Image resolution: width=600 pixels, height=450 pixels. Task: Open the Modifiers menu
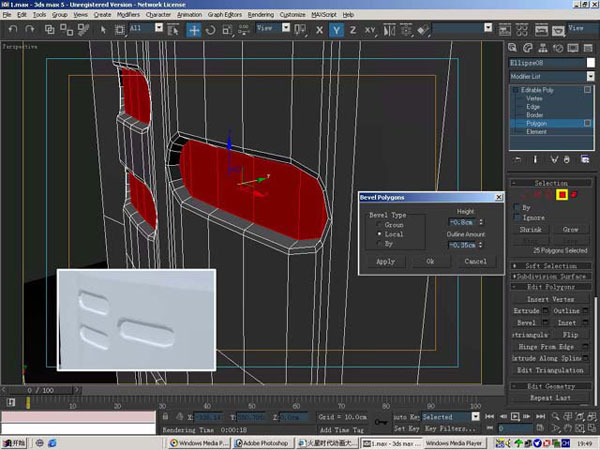point(128,16)
